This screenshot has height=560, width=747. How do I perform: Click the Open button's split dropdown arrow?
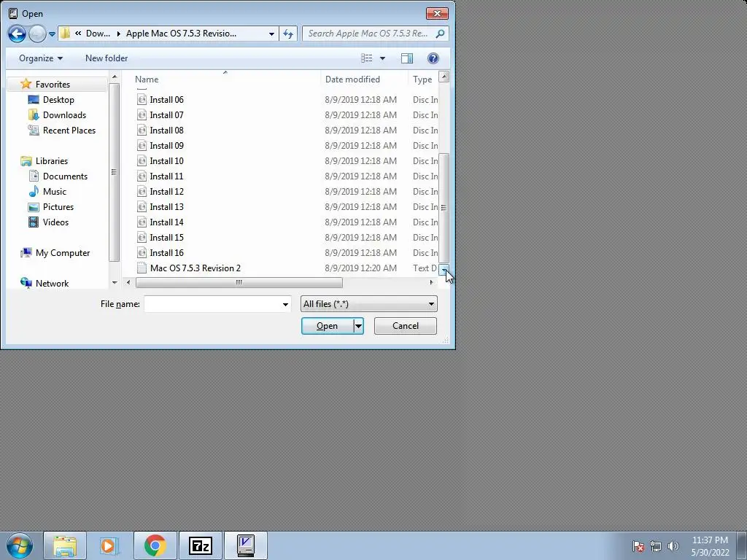[358, 326]
